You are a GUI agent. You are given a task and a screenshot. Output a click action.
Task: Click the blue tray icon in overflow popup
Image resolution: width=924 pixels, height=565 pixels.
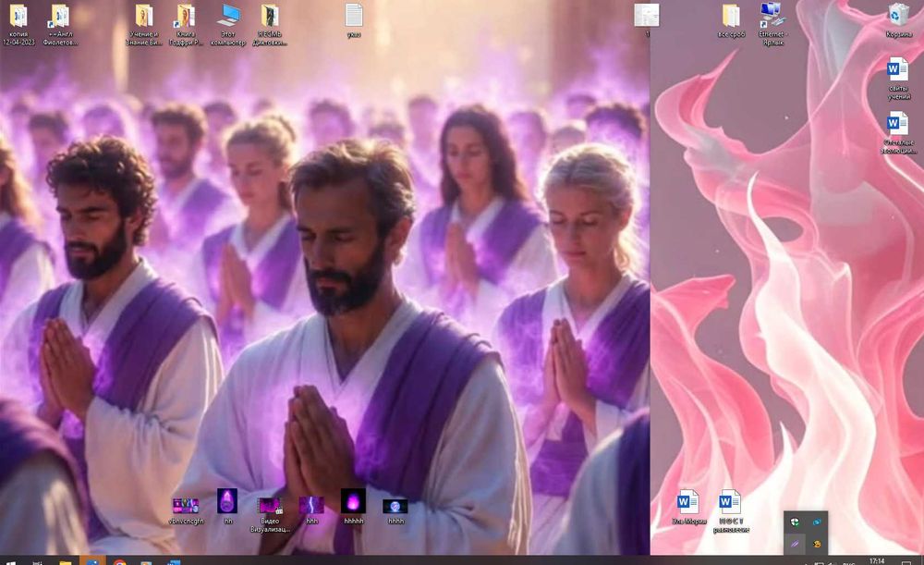coord(817,522)
